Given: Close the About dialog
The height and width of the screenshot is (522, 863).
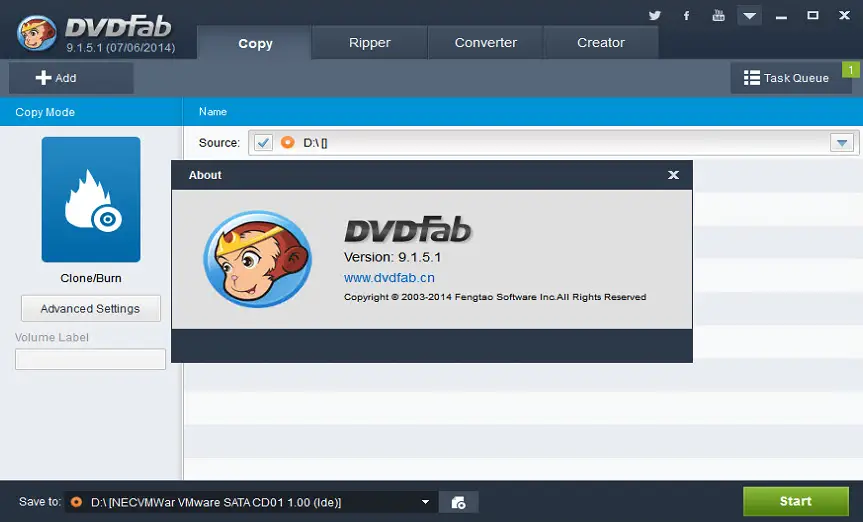Looking at the screenshot, I should pyautogui.click(x=673, y=175).
